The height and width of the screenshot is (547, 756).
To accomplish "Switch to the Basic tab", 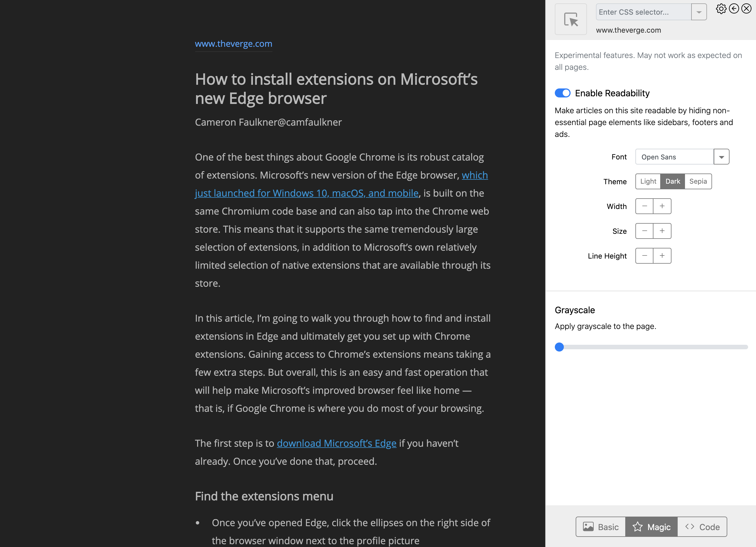I will [x=600, y=527].
